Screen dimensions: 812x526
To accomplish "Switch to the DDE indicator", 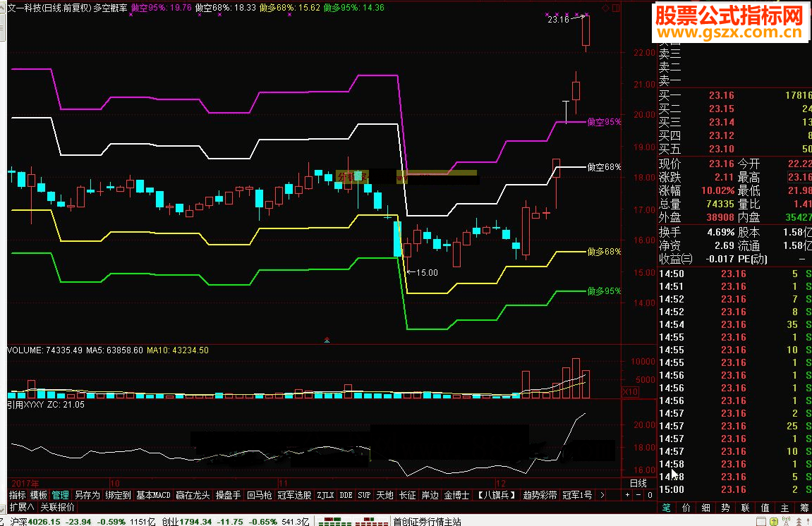I will (346, 495).
